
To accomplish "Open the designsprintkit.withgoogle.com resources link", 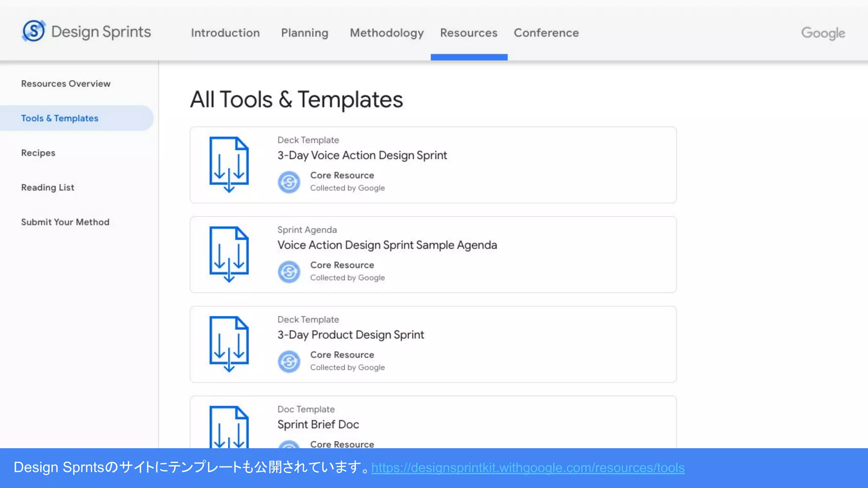I will point(528,468).
